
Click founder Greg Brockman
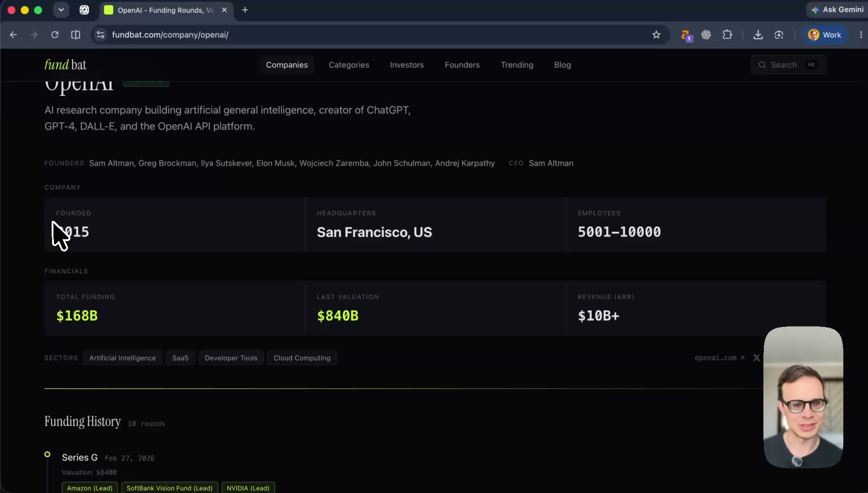tap(168, 163)
